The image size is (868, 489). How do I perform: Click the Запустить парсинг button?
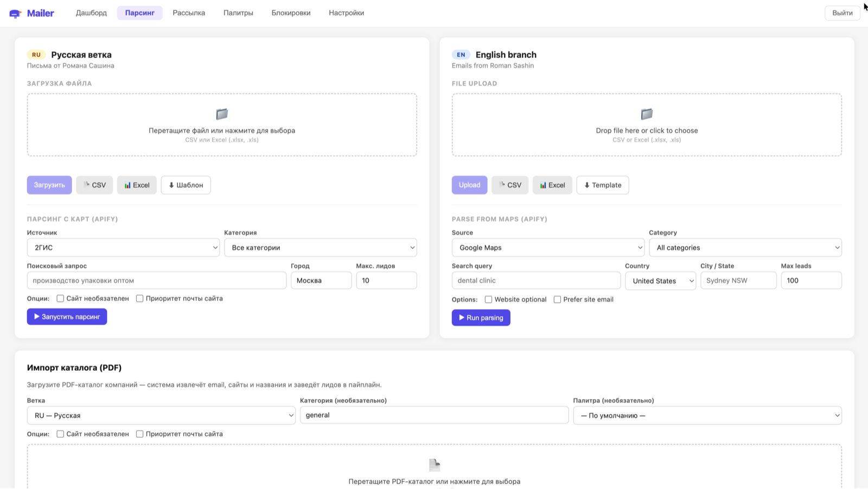point(67,317)
